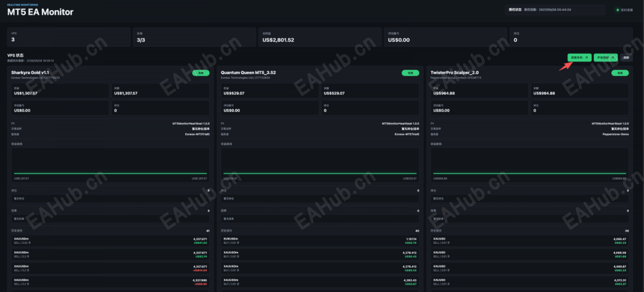This screenshot has width=644, height=292.
Task: Click the online badge on TwisterPro Scalper_2.0
Action: tap(620, 73)
